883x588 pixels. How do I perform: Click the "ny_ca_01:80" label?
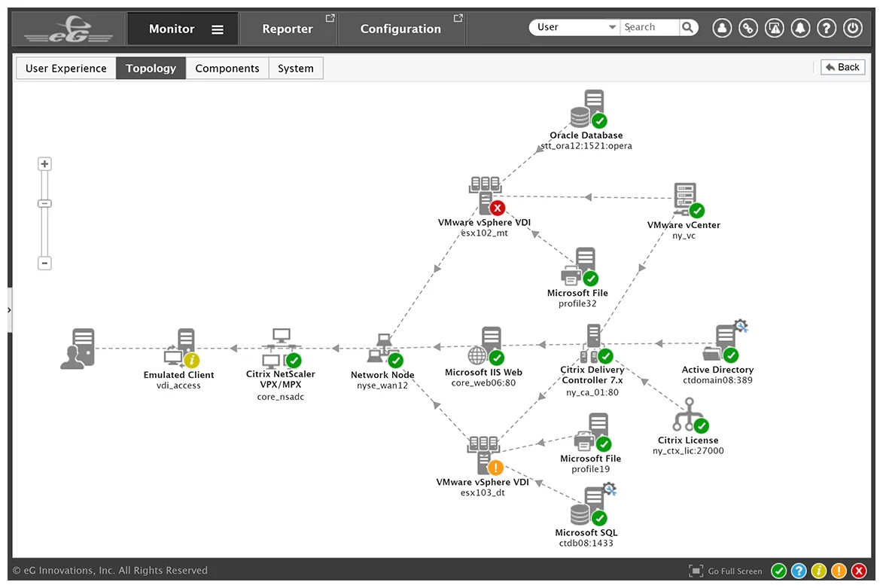[592, 392]
